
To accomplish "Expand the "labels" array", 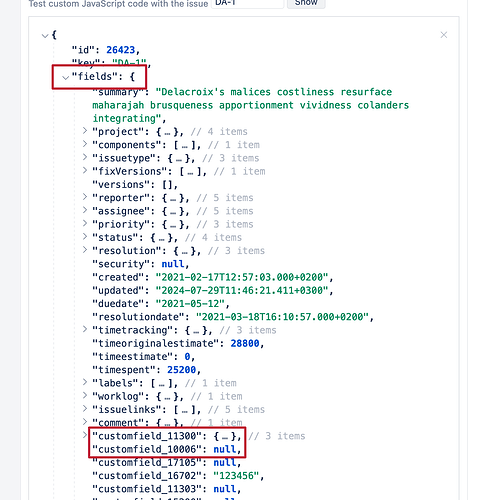I will 85,382.
